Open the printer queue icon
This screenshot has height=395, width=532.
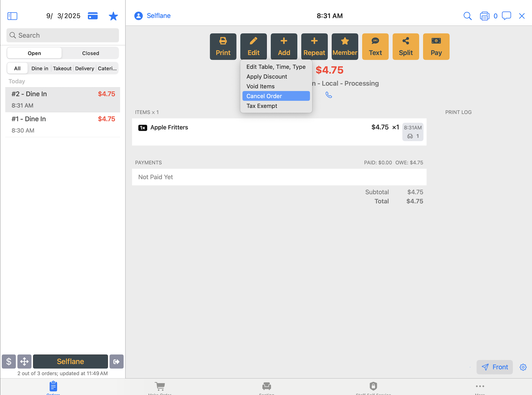[x=484, y=16]
